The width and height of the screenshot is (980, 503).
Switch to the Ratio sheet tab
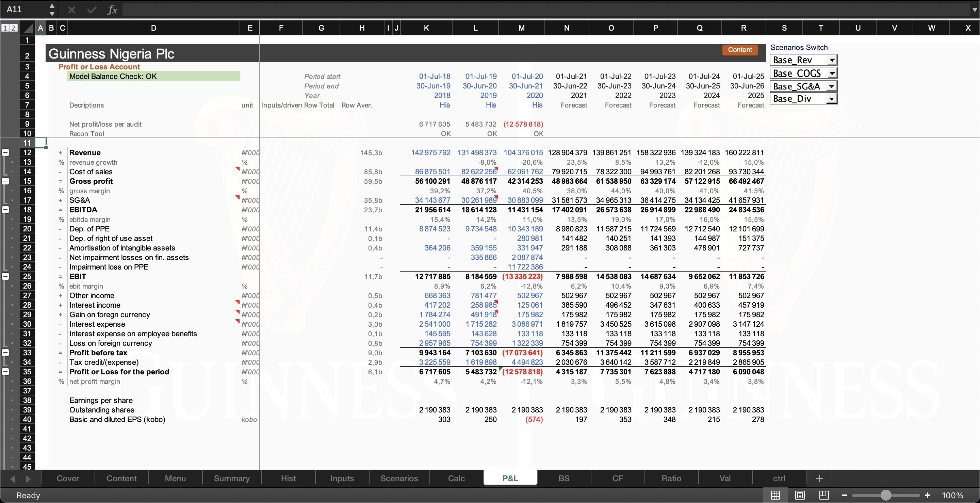(x=671, y=478)
